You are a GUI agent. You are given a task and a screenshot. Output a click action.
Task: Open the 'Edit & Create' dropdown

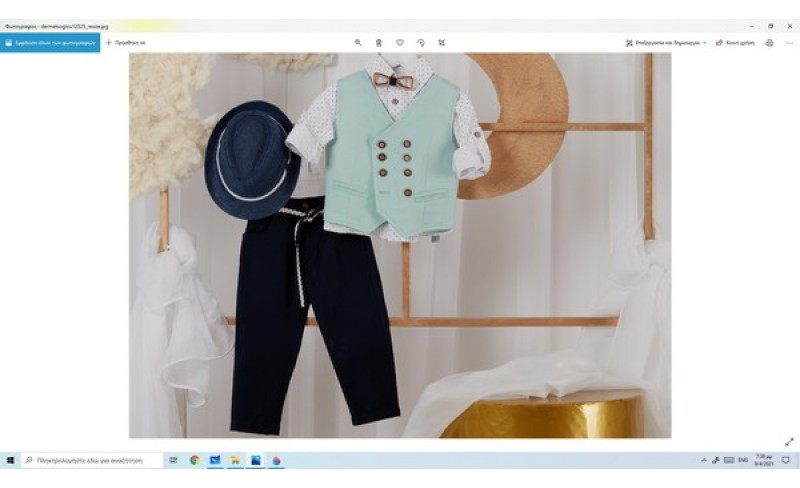[666, 43]
